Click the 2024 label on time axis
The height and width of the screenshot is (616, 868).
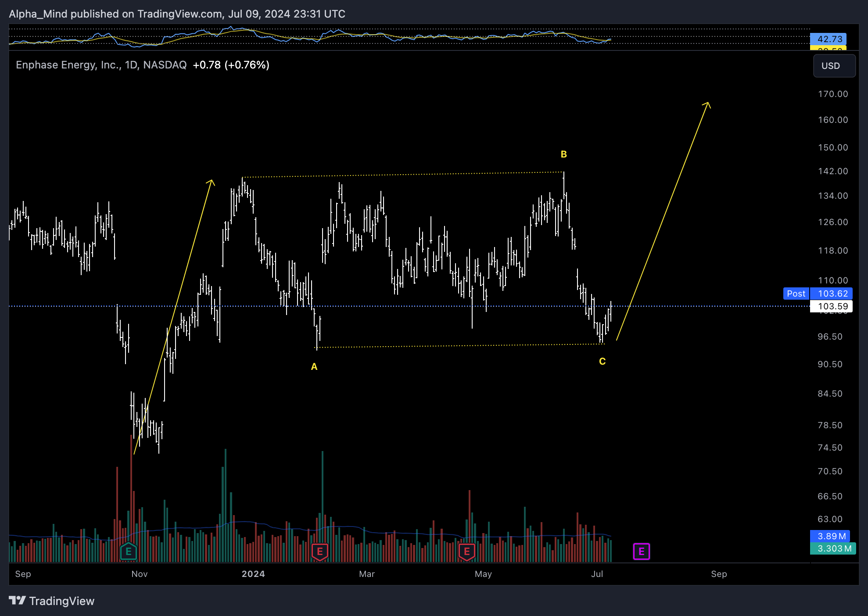(x=253, y=574)
